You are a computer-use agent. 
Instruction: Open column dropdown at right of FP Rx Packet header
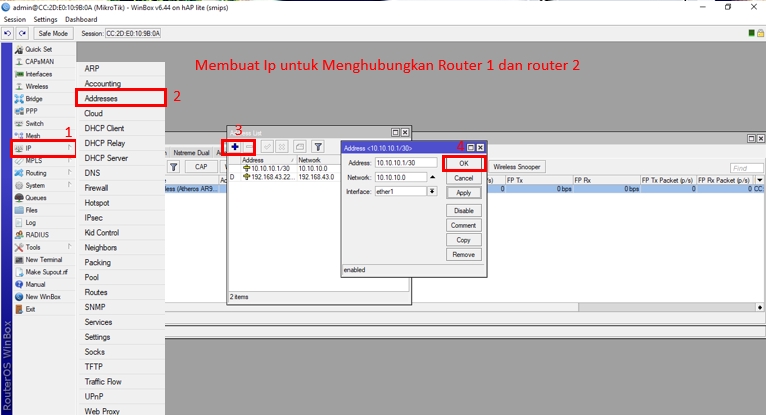click(760, 180)
